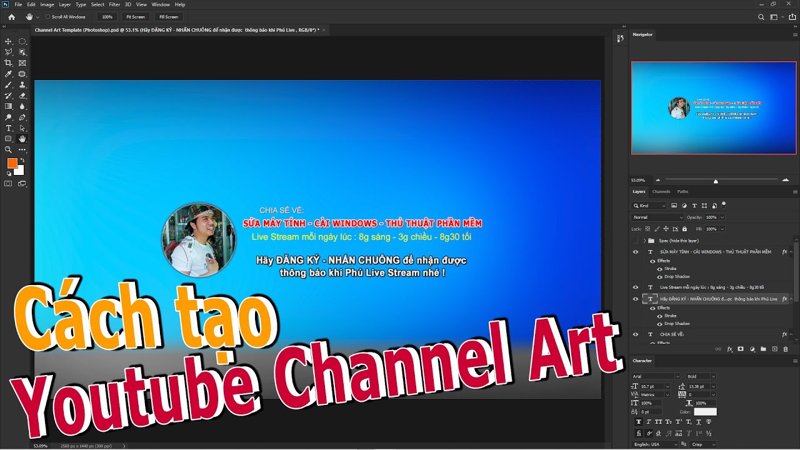Switch to the Paths tab
Screen dimensions: 800x450
click(x=683, y=192)
